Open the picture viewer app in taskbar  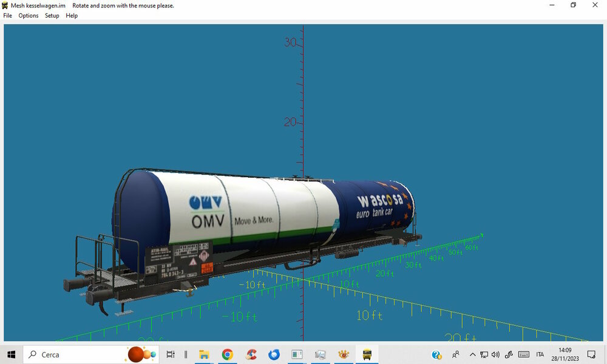point(320,354)
